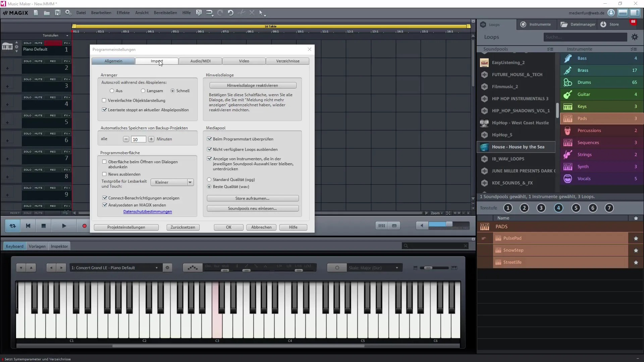Jump to project start button
The width and height of the screenshot is (644, 362).
click(28, 226)
